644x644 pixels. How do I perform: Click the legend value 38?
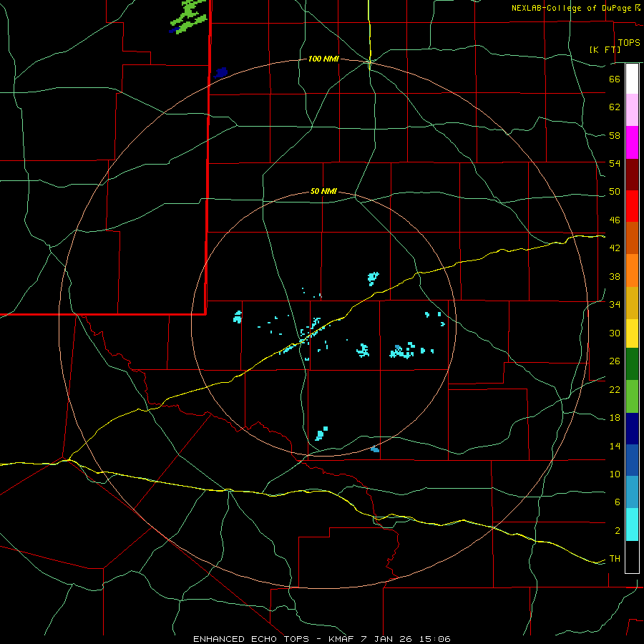[x=615, y=276]
